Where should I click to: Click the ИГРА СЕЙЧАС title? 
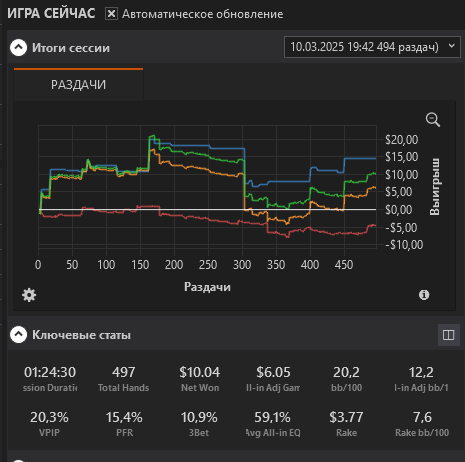[51, 14]
